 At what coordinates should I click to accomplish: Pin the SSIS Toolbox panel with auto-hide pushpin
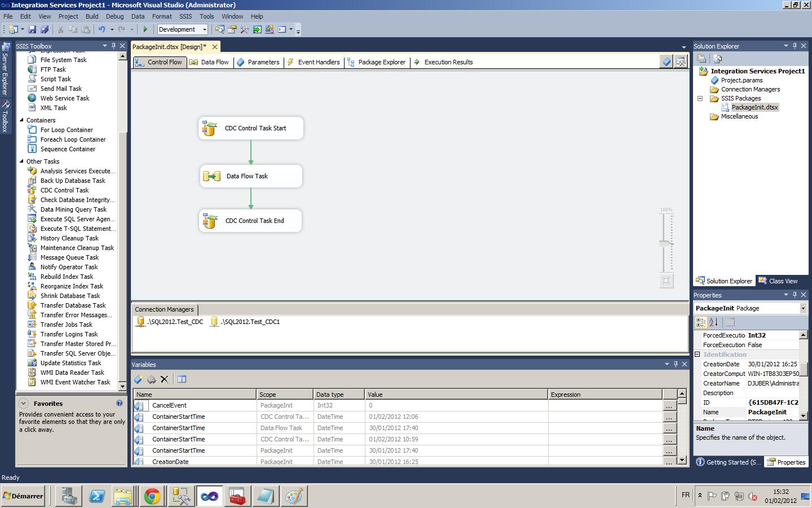pyautogui.click(x=113, y=46)
